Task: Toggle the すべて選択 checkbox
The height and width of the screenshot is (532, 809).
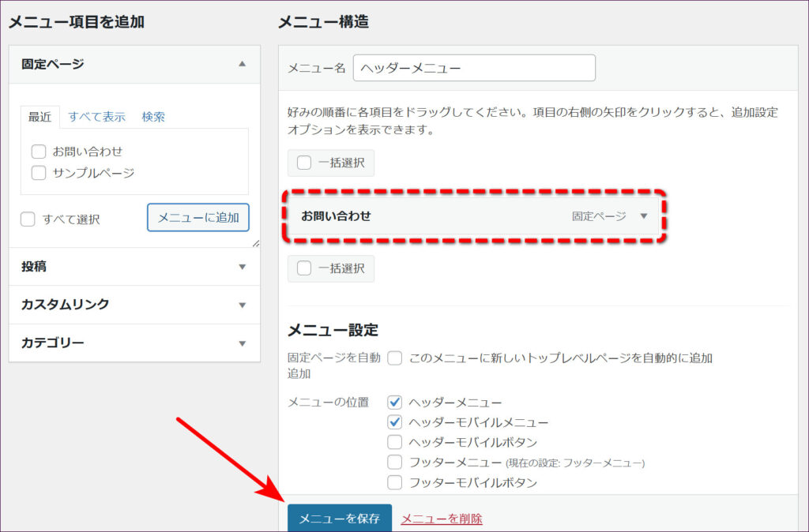Action: [28, 219]
